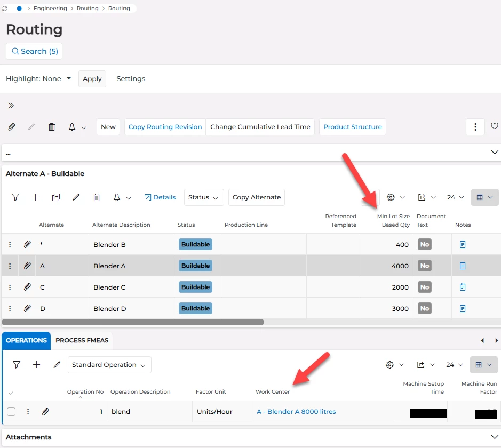Open row menu for Blender B
The height and width of the screenshot is (448, 501).
pos(10,245)
